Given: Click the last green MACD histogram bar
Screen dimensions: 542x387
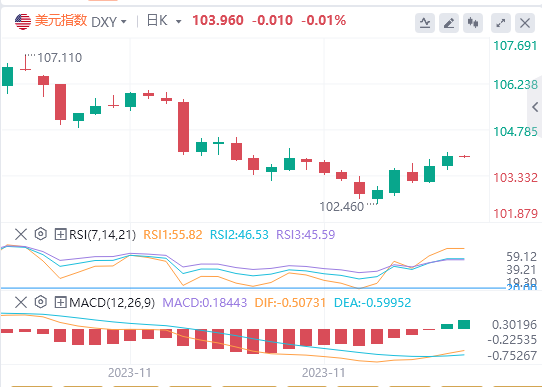Looking at the screenshot, I should click(464, 324).
